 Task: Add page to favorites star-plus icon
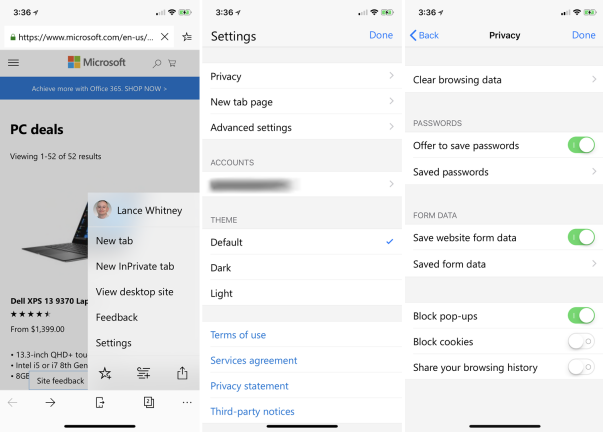point(105,373)
